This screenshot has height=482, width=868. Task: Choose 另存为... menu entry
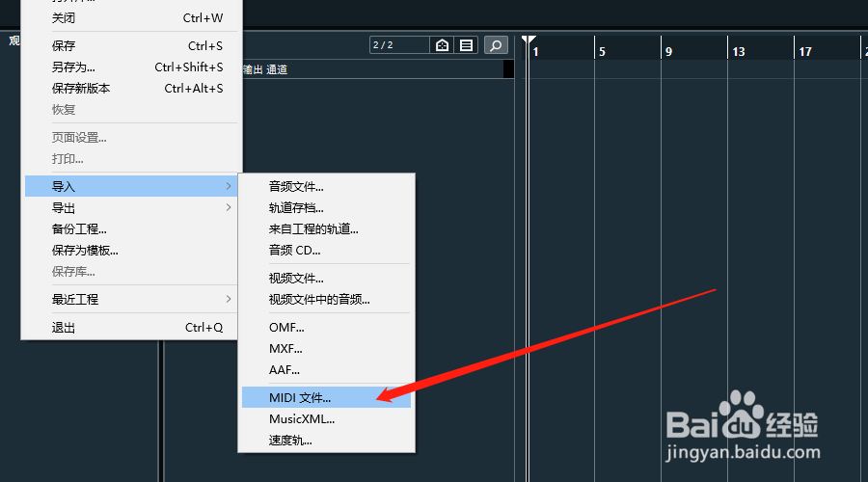click(x=131, y=67)
